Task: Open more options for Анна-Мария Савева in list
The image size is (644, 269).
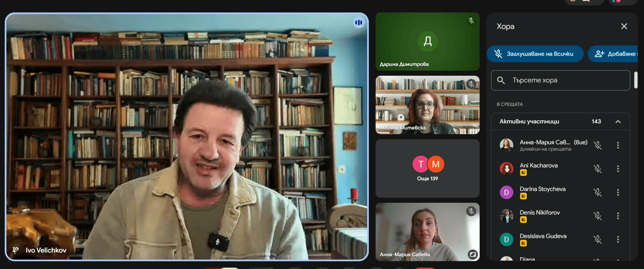Action: [618, 145]
